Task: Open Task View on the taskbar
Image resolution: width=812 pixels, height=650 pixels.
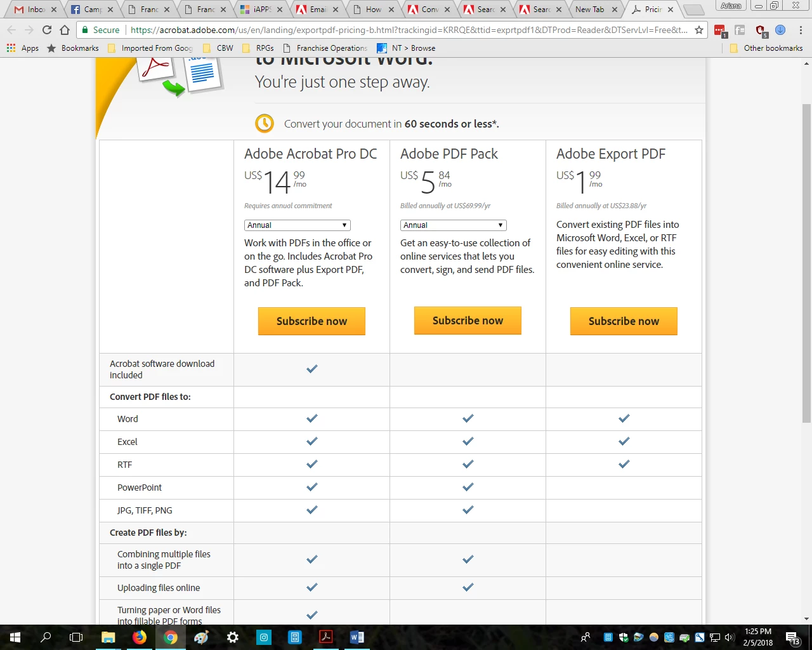Action: coord(76,637)
